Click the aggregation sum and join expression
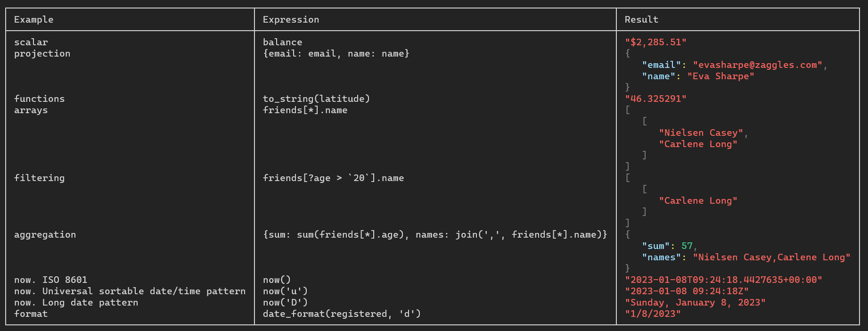Viewport: 868px width, 331px height. pos(435,234)
